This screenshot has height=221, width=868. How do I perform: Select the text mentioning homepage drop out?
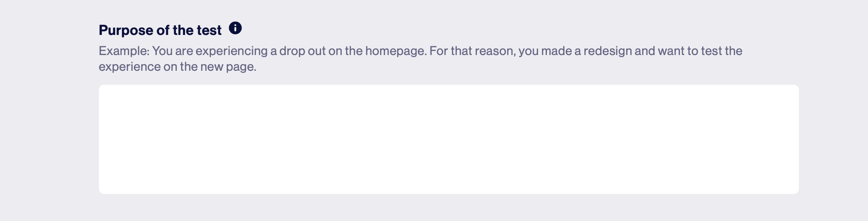(289, 51)
